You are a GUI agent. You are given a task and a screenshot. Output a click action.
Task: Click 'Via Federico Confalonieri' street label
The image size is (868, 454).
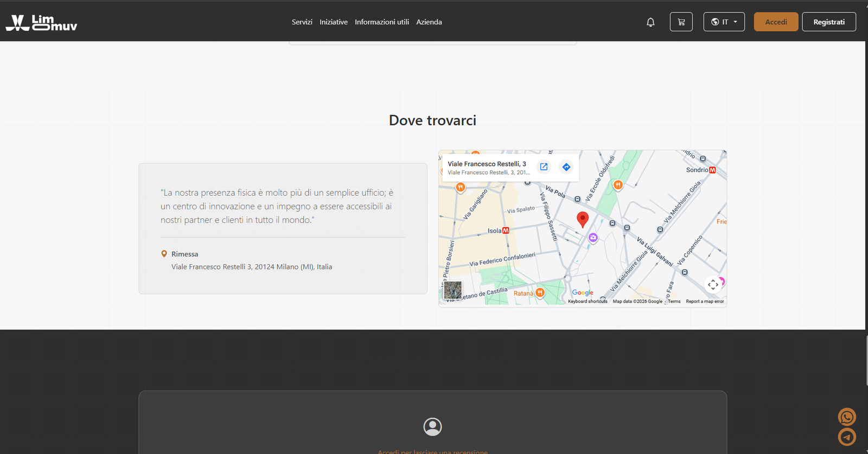tap(502, 259)
